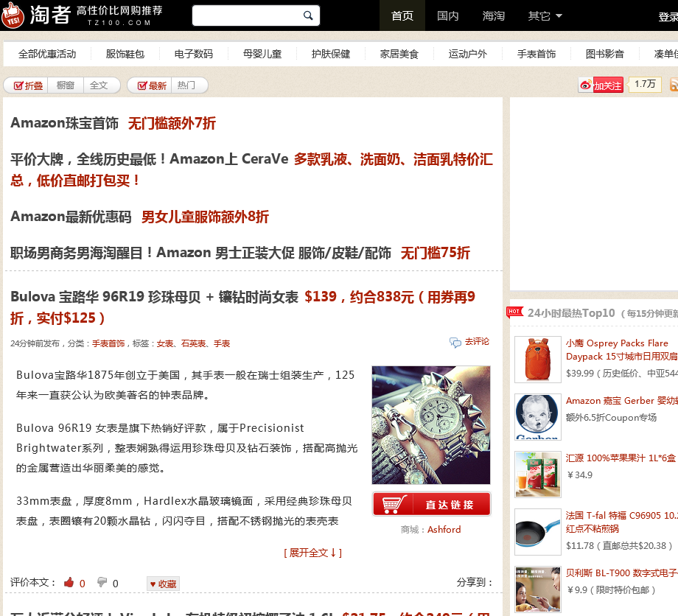This screenshot has height=616, width=678.
Task: Click the search magnifier icon
Action: tap(308, 15)
